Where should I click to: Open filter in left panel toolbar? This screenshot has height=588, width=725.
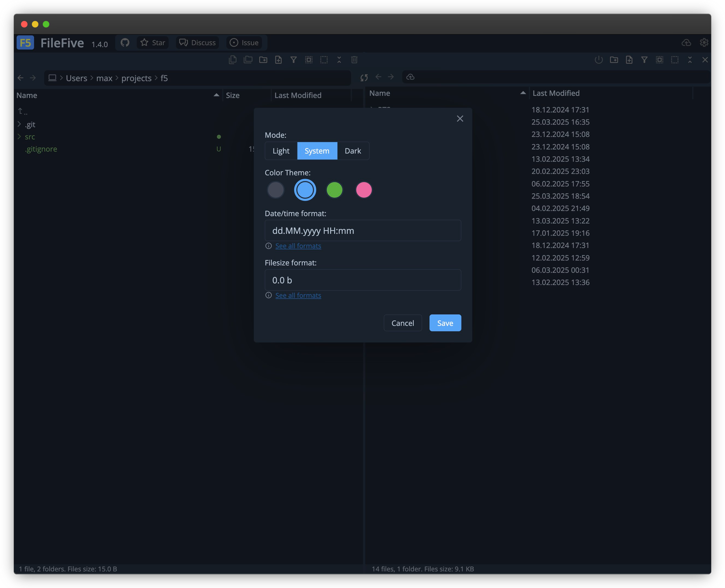point(294,60)
